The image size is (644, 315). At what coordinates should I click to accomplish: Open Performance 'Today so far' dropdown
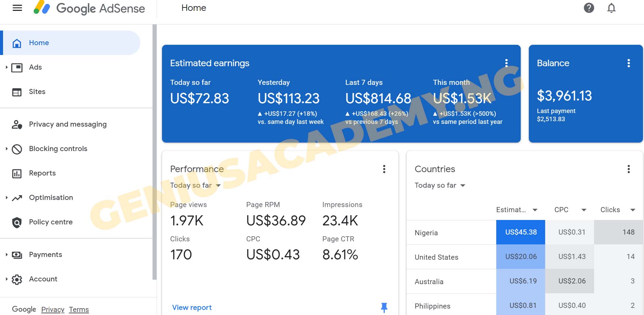click(x=195, y=185)
